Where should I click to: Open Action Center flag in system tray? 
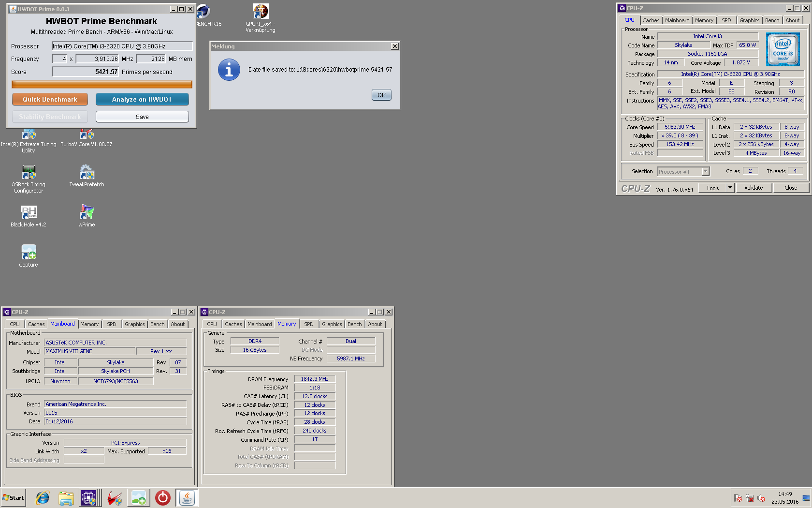tap(738, 498)
